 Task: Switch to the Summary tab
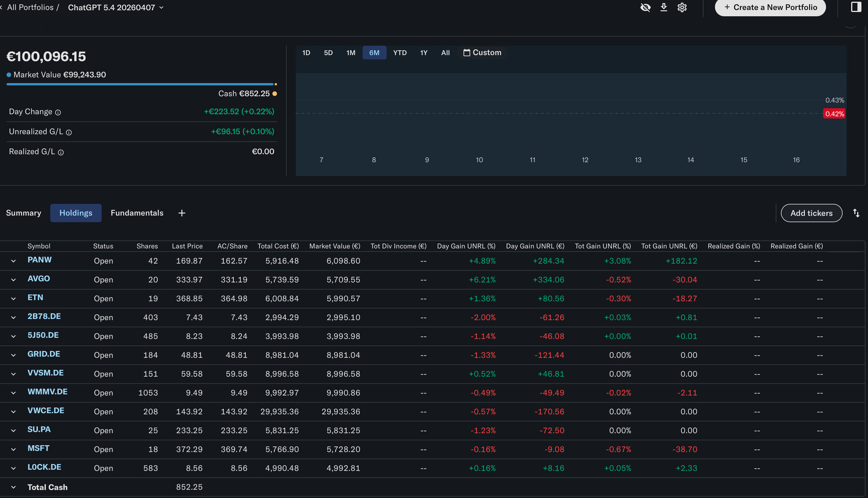24,213
